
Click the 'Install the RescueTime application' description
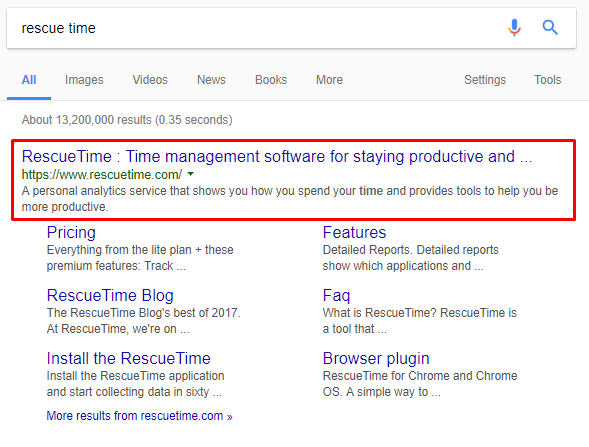pyautogui.click(x=135, y=384)
